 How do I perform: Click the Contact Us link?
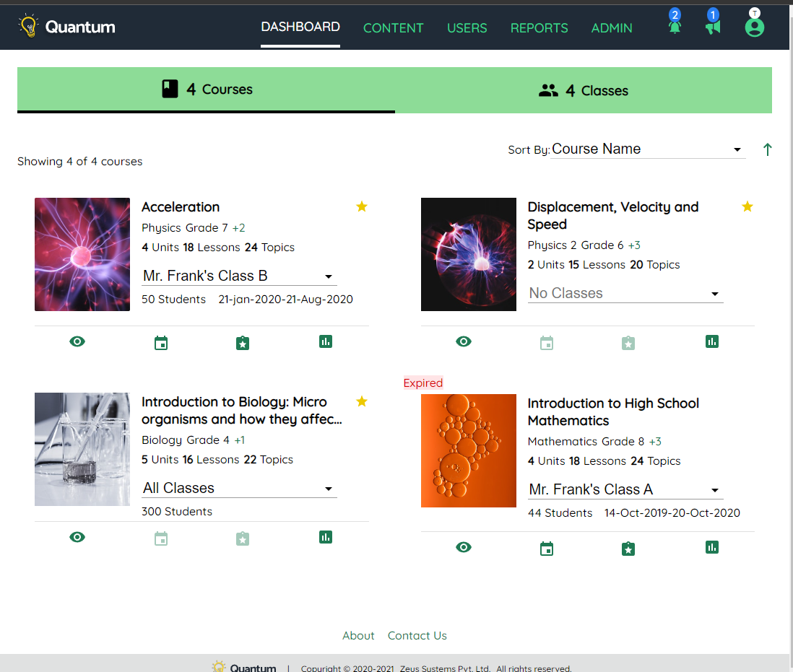pos(417,635)
